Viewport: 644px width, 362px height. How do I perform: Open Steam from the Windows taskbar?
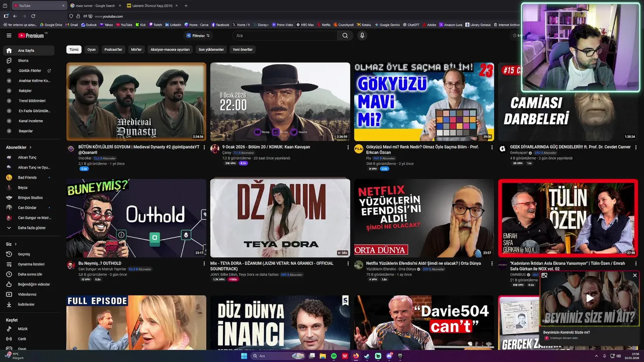click(367, 356)
